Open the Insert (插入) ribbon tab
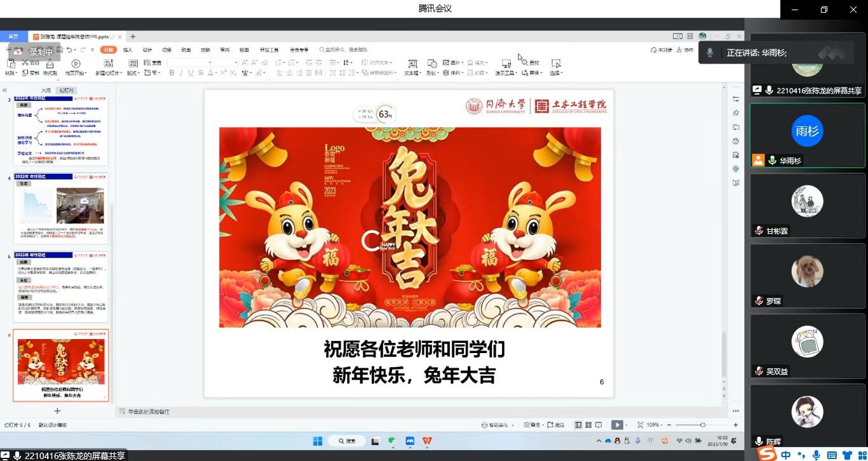 click(x=128, y=50)
